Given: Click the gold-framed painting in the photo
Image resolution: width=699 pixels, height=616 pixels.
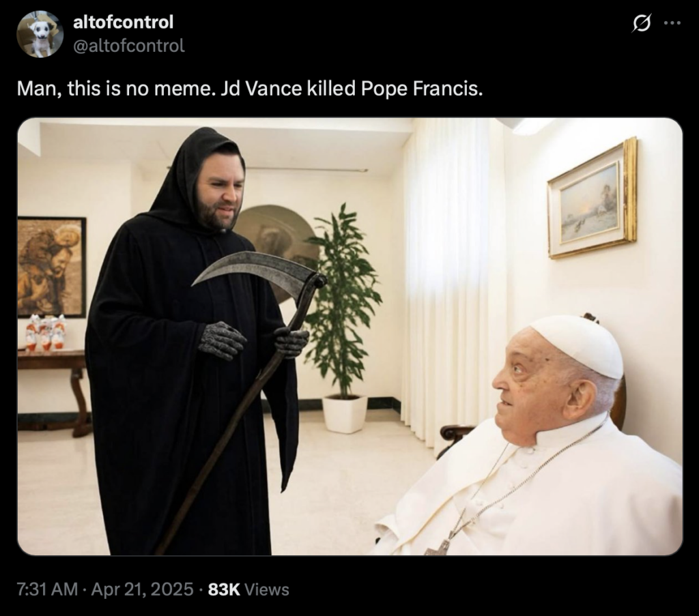Looking at the screenshot, I should pyautogui.click(x=592, y=199).
